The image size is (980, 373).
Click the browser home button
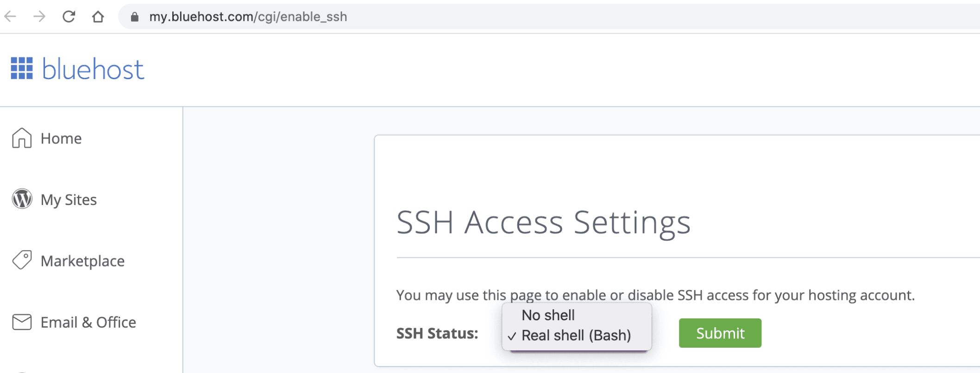(98, 17)
